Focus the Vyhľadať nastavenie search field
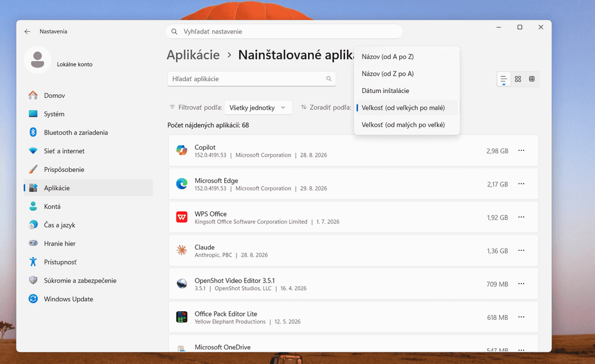This screenshot has height=364, width=595. coord(284,31)
